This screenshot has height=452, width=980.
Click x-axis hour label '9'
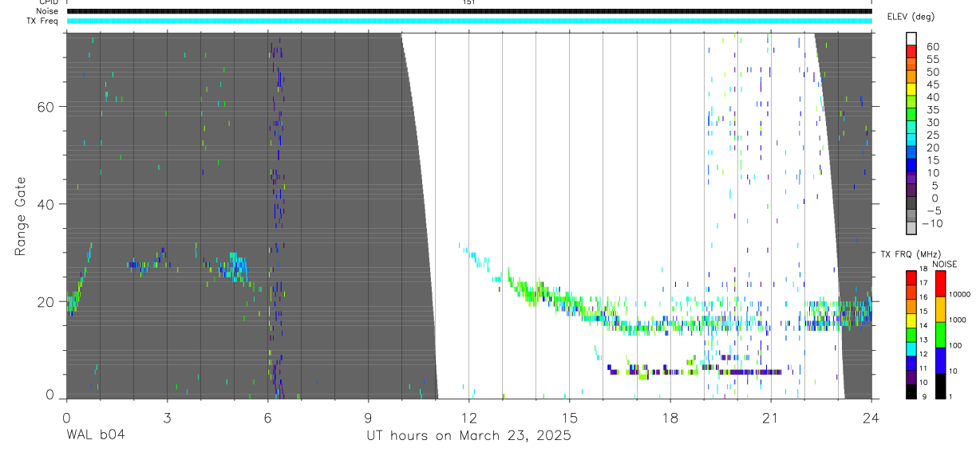(x=368, y=417)
